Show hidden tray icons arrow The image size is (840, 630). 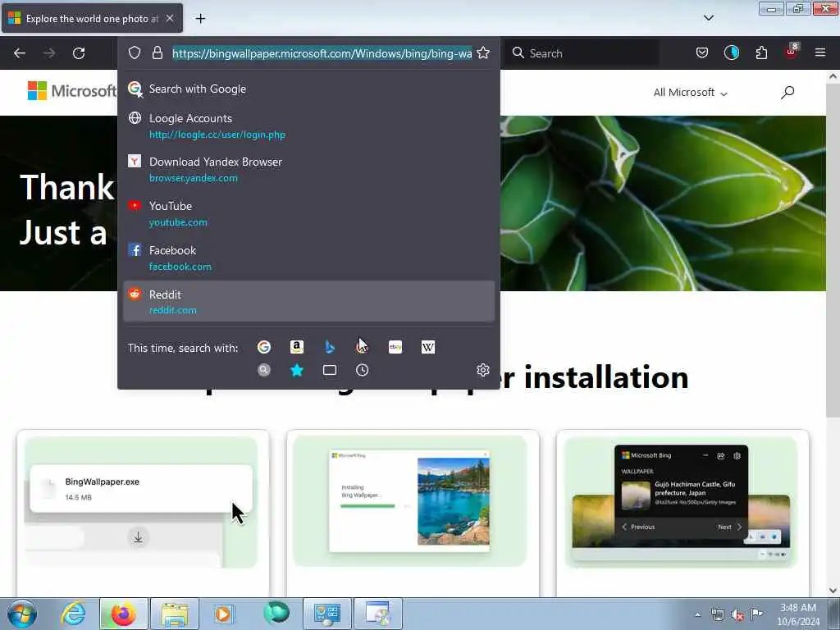697,614
